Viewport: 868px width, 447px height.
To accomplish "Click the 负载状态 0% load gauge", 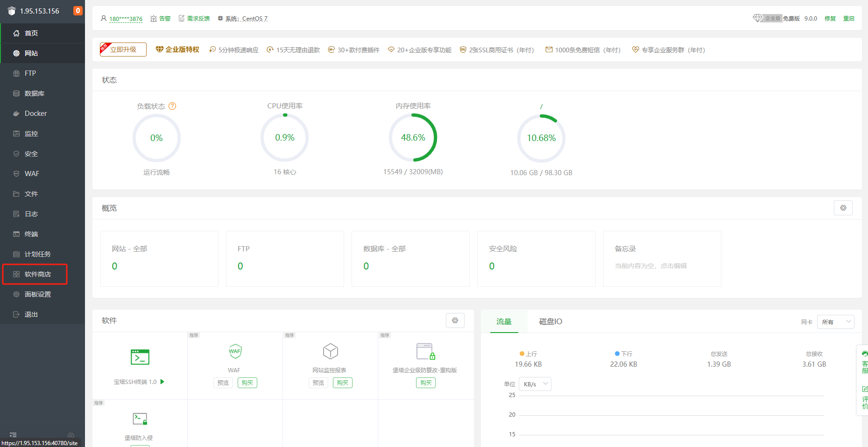I will point(156,138).
